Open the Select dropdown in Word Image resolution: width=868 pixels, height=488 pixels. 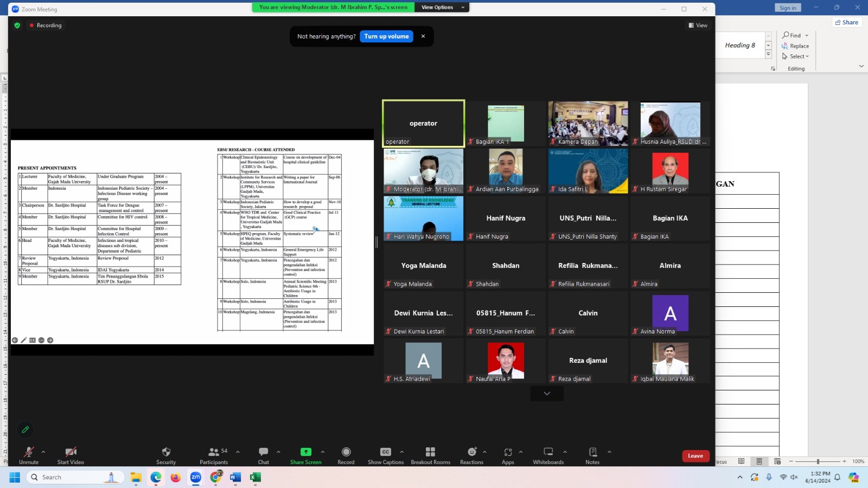[x=795, y=56]
